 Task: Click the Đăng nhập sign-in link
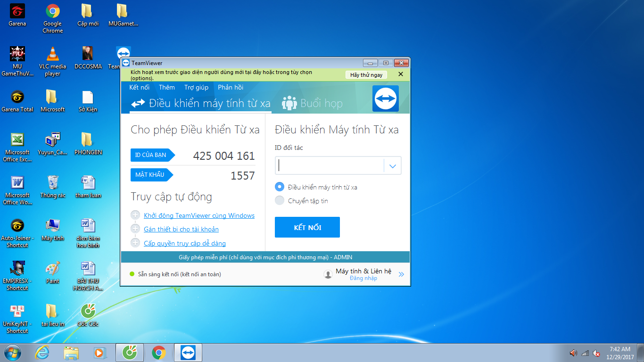363,278
